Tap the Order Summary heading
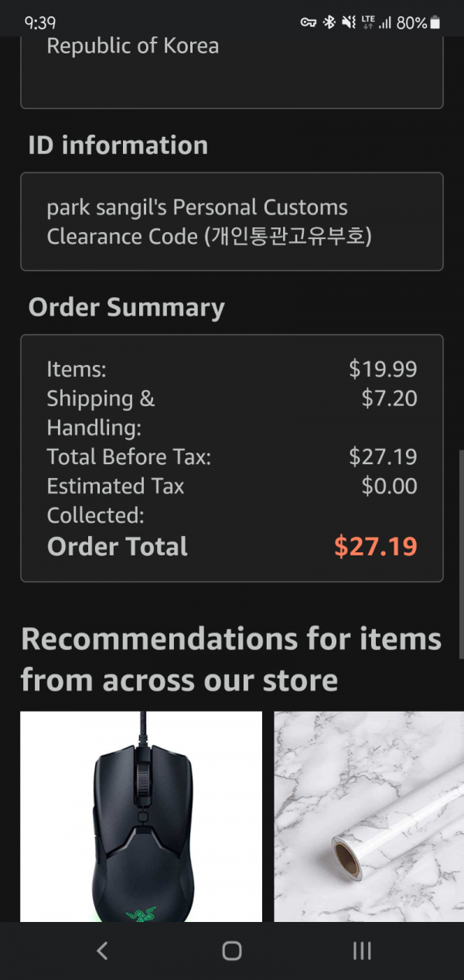The width and height of the screenshot is (464, 980). [x=127, y=307]
